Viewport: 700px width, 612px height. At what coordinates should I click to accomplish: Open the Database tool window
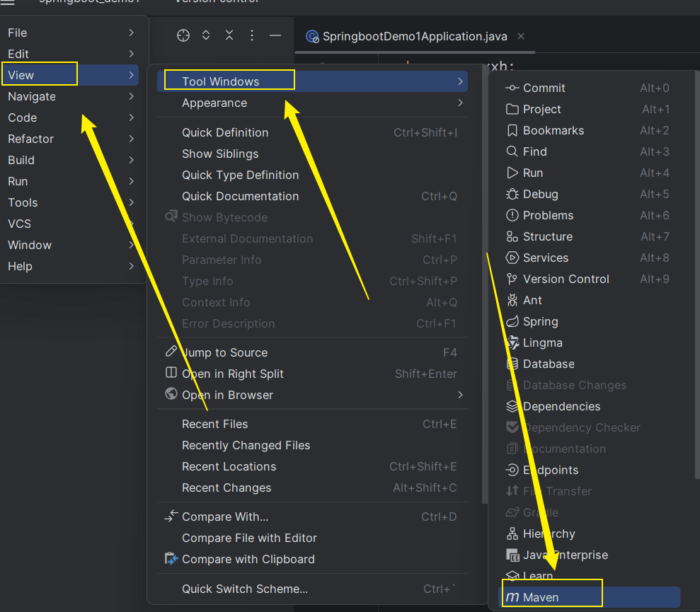tap(589, 364)
